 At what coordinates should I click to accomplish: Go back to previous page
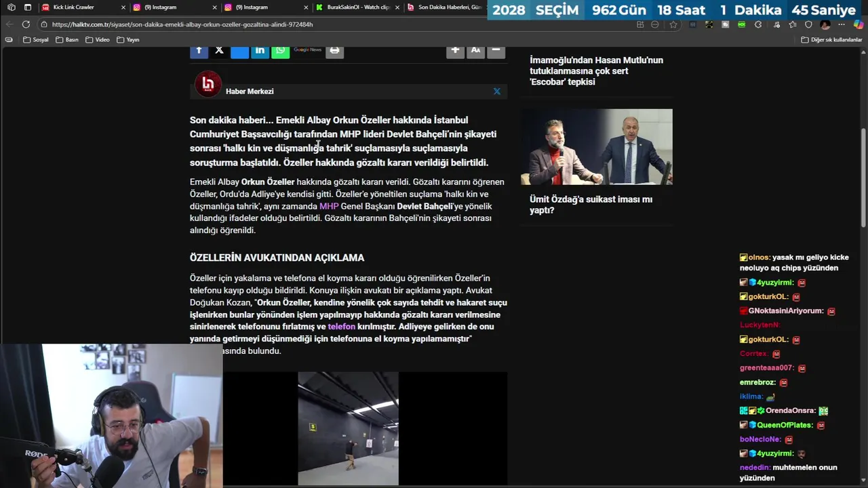tap(9, 24)
